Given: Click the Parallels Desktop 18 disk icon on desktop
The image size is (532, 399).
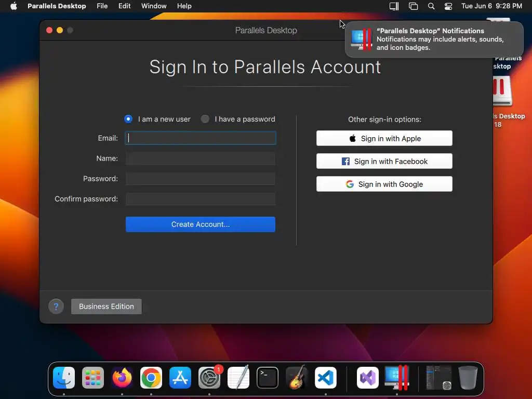Looking at the screenshot, I should coord(502,91).
